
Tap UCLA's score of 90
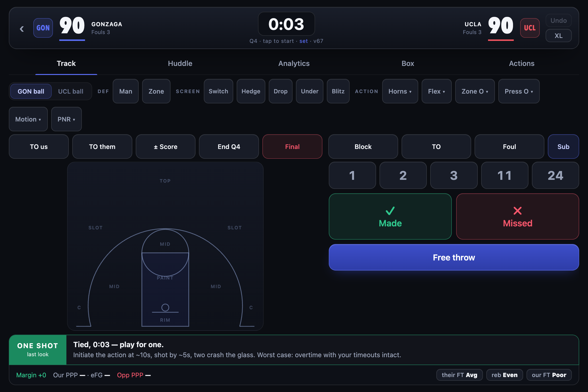tap(501, 26)
